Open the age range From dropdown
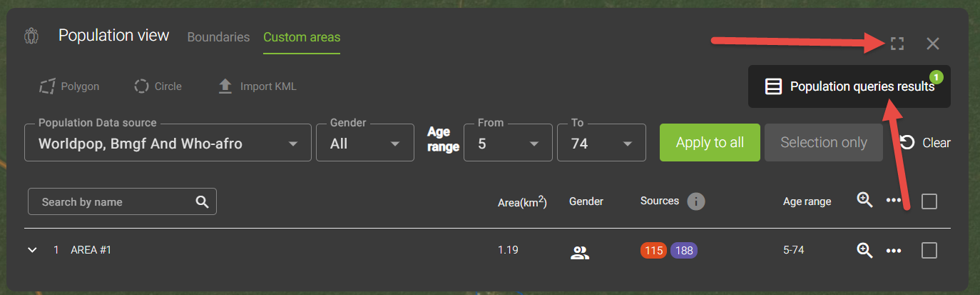Screen dimensions: 980x295 (508, 143)
